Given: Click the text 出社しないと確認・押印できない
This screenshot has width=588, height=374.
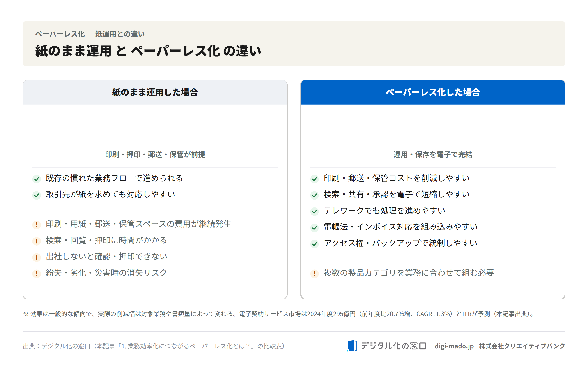Looking at the screenshot, I should click(x=106, y=257).
